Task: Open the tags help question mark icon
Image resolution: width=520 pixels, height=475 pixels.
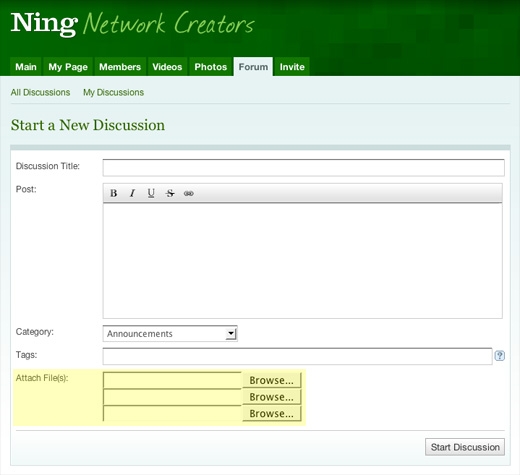Action: pos(499,356)
